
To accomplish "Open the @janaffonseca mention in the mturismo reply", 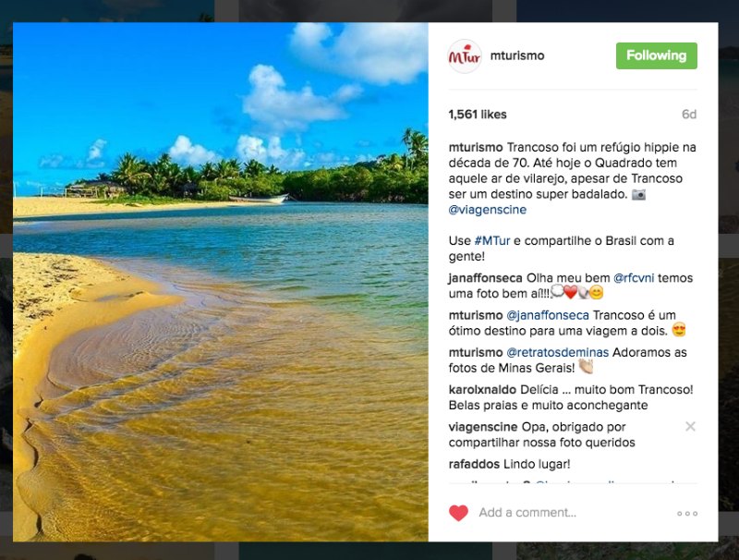I will (548, 315).
